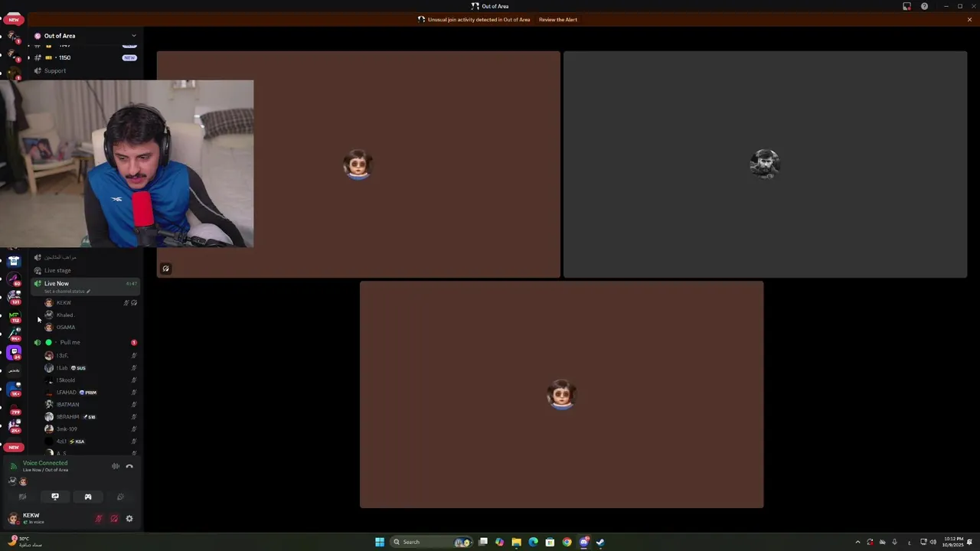The width and height of the screenshot is (980, 551).
Task: Open Microsoft Edge from taskbar
Action: click(534, 542)
